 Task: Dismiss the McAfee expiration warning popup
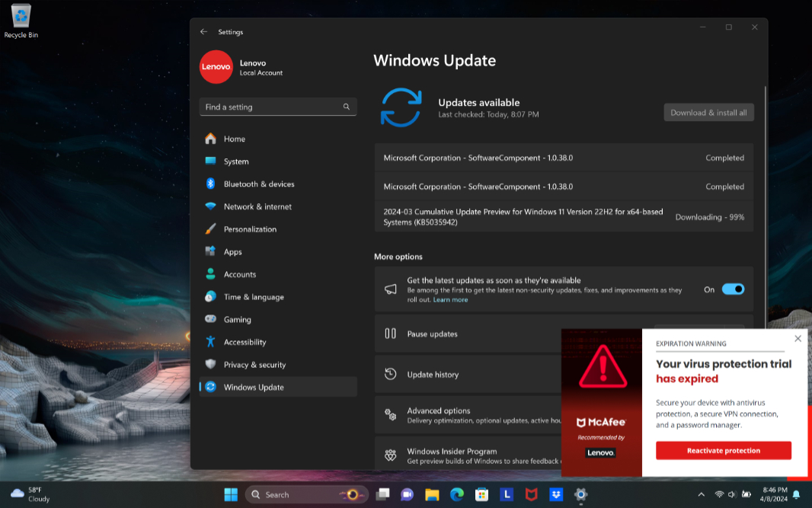click(x=798, y=339)
